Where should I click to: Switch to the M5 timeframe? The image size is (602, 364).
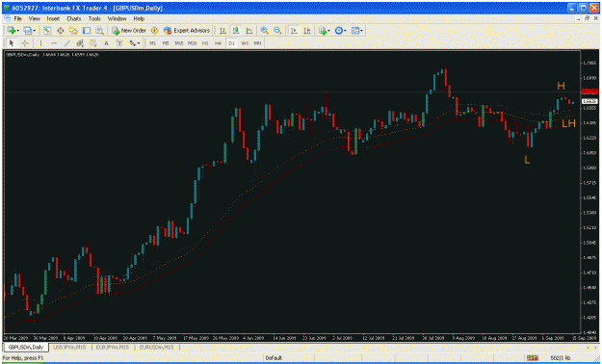pyautogui.click(x=166, y=43)
